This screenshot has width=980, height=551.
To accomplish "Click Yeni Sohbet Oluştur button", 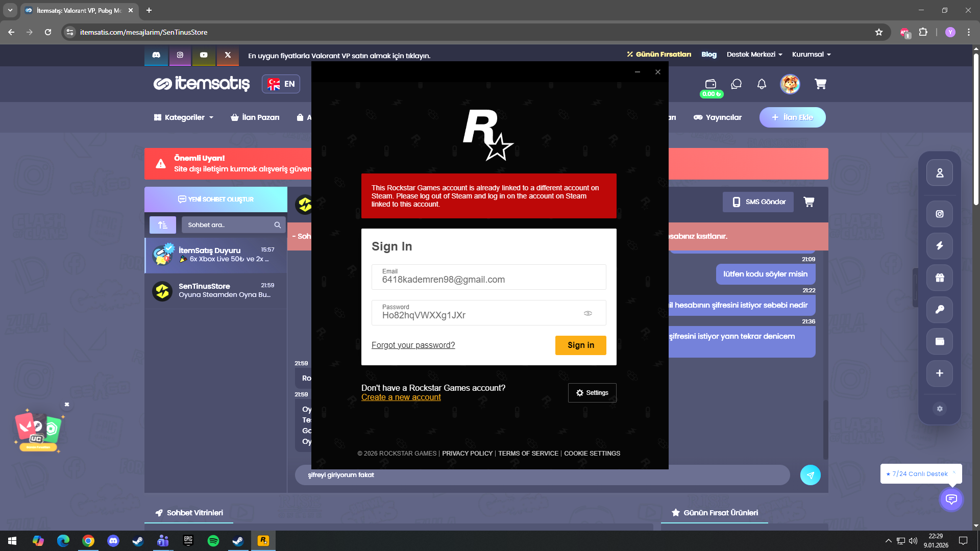I will tap(216, 199).
